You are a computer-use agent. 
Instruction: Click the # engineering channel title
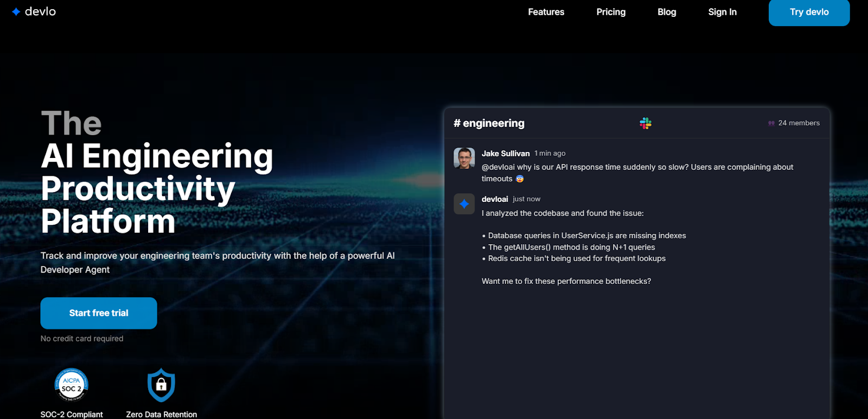489,123
